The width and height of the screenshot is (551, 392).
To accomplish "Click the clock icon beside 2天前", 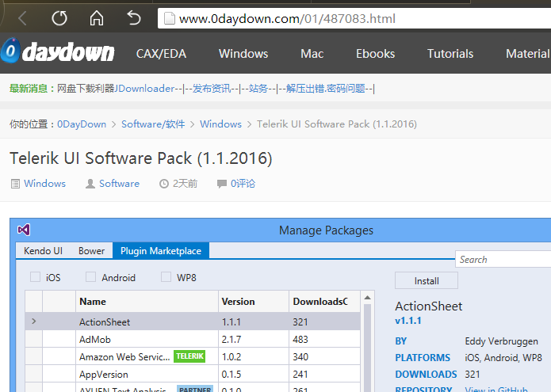I will [164, 184].
